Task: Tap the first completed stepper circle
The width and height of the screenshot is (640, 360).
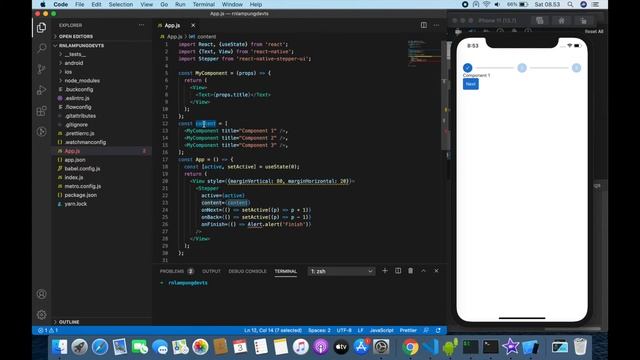Action: (468, 68)
